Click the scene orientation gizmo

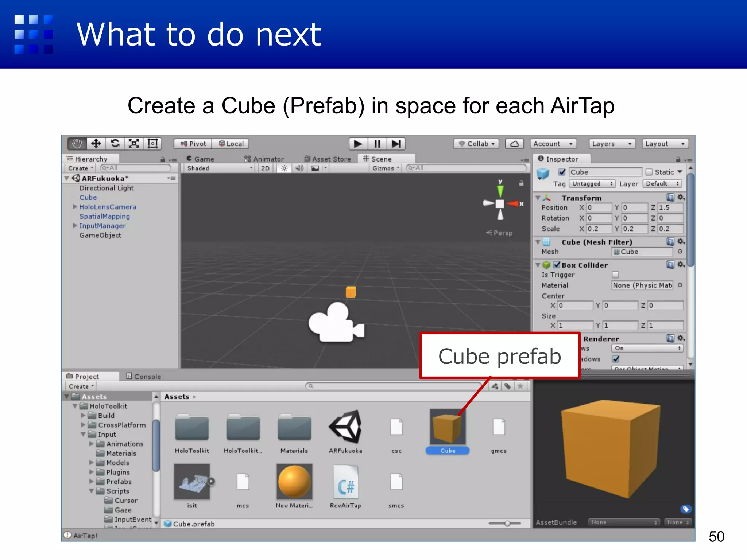tap(500, 203)
